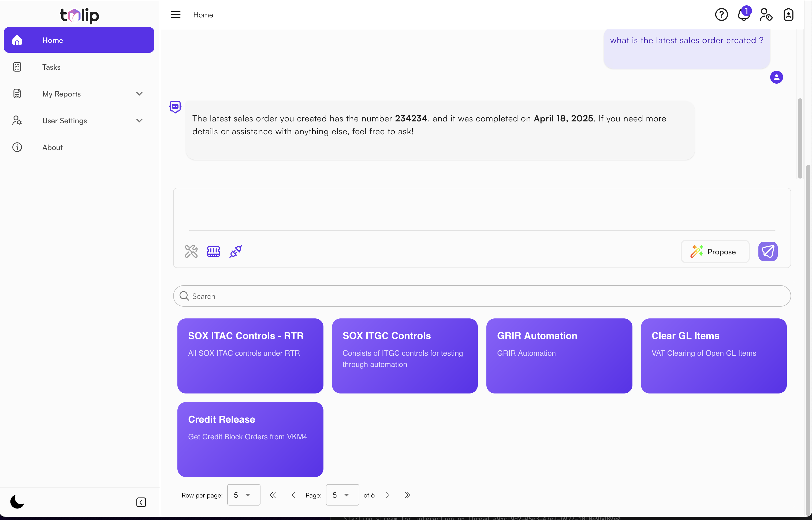Image resolution: width=812 pixels, height=520 pixels.
Task: Select the tools (wrench and screwdriver) icon
Action: [x=191, y=251]
